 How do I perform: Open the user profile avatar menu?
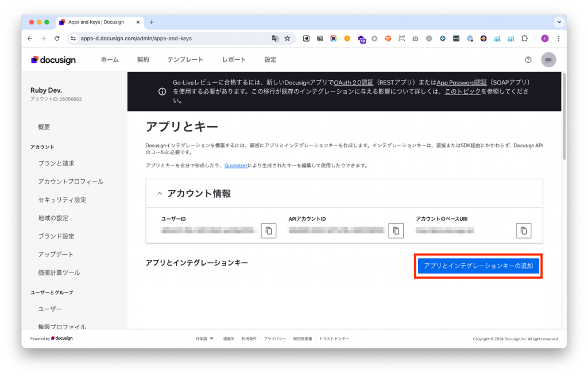[548, 60]
